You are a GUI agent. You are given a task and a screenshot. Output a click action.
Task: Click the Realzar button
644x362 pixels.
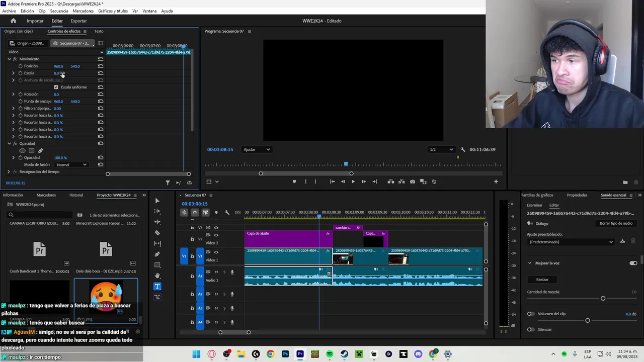click(x=542, y=280)
